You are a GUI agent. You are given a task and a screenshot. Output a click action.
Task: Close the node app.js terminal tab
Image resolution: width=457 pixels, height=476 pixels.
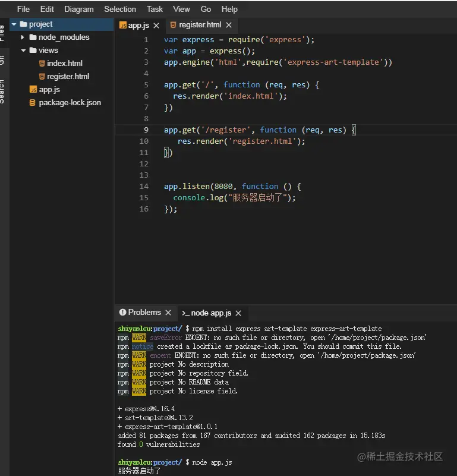coord(238,313)
